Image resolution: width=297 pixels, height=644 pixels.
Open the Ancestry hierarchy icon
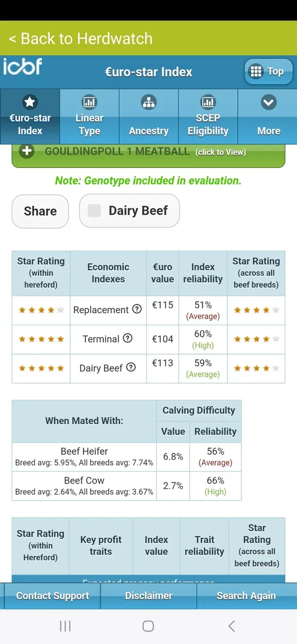pos(148,102)
